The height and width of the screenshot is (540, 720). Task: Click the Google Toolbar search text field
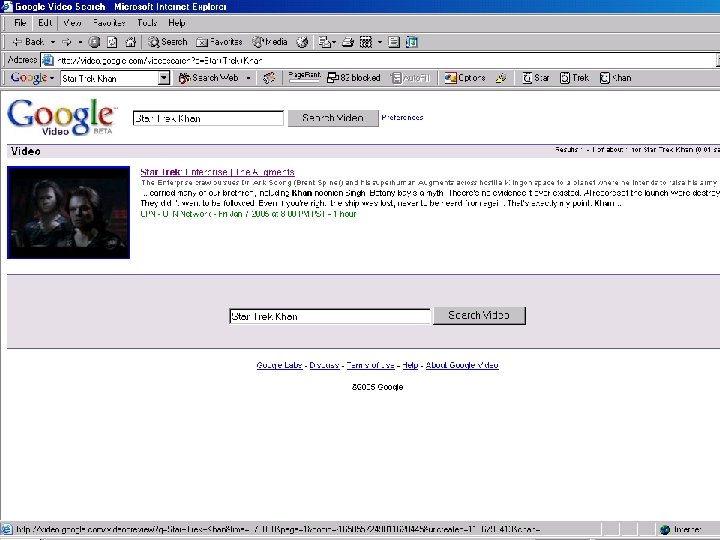click(110, 78)
